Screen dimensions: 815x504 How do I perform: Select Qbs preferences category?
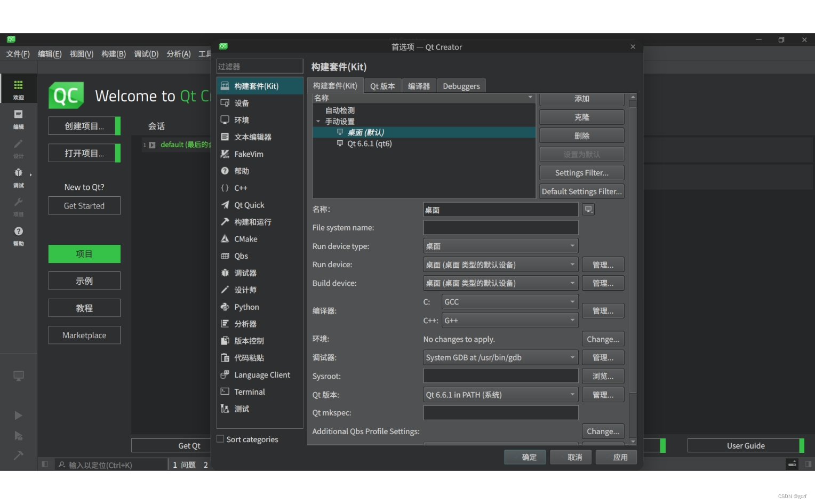click(x=260, y=256)
